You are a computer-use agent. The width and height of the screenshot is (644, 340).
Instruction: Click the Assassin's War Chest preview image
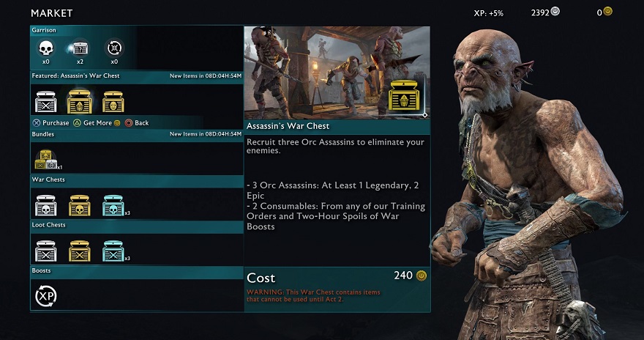[337, 73]
